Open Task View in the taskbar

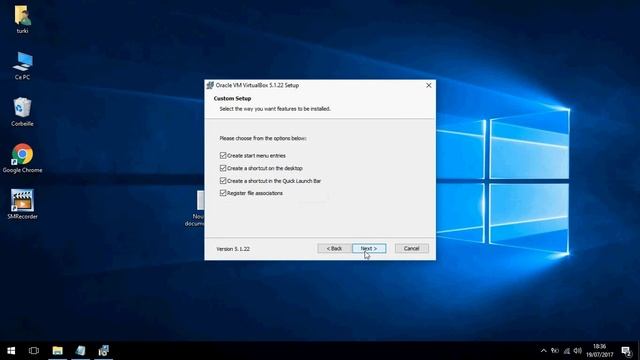click(x=34, y=351)
